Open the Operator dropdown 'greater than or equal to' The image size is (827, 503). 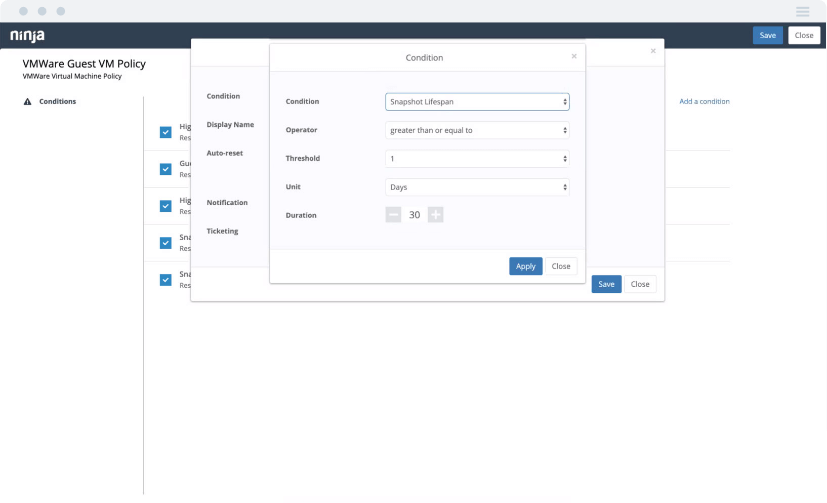pos(477,130)
